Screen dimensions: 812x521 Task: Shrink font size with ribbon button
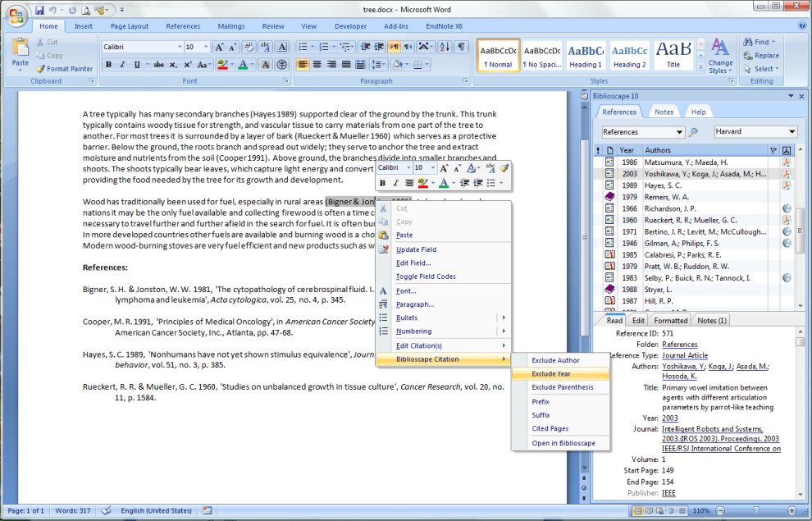point(232,47)
